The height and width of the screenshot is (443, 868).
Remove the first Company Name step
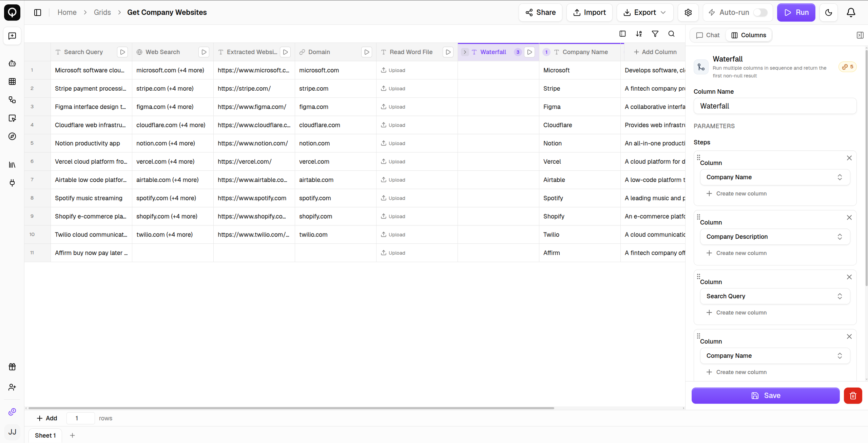point(849,158)
